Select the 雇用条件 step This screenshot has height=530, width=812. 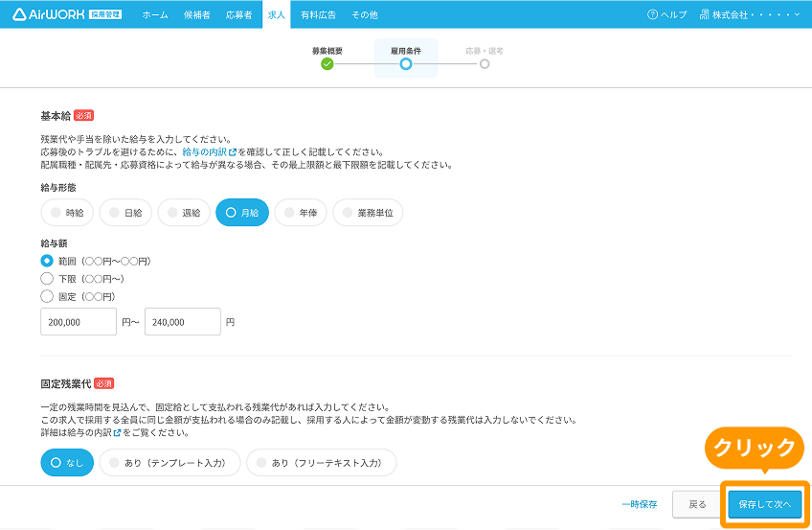405,58
